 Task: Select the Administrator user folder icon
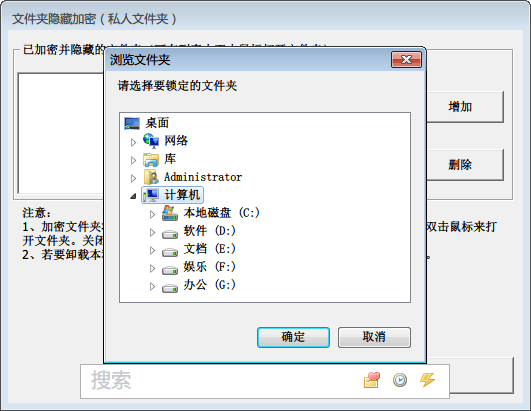click(151, 177)
